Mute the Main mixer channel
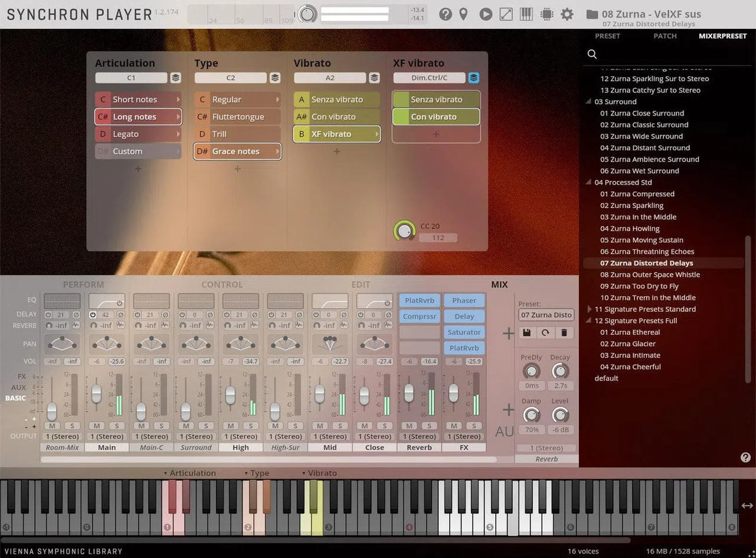Viewport: 756px width, 558px height. click(x=96, y=426)
